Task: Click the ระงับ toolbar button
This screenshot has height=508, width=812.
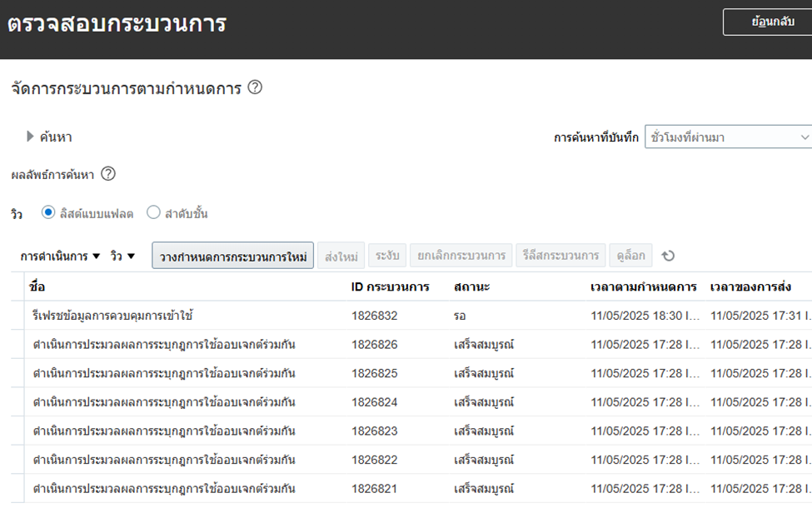Action: click(388, 256)
